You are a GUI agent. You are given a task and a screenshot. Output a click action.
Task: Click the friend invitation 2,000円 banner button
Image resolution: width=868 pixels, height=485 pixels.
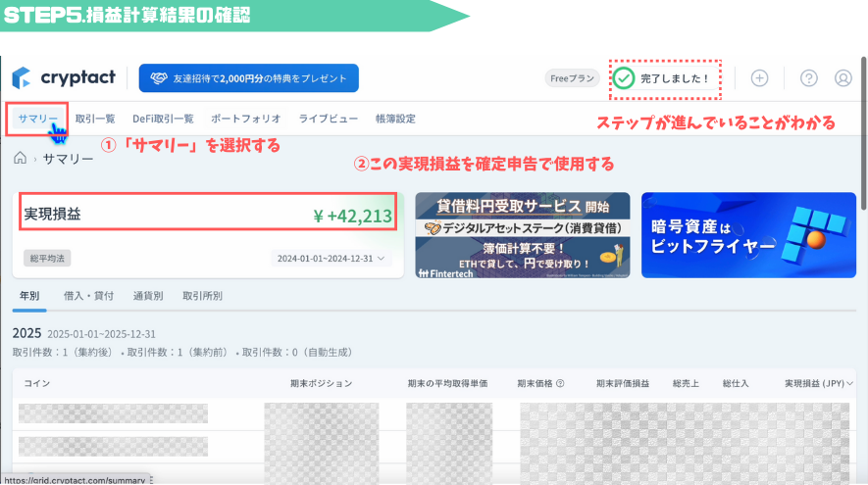point(248,78)
